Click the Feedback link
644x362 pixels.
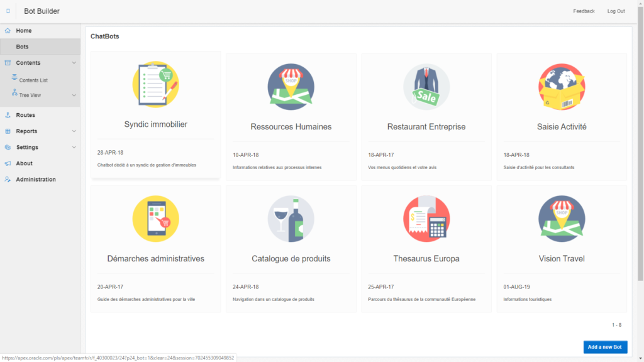pos(584,11)
